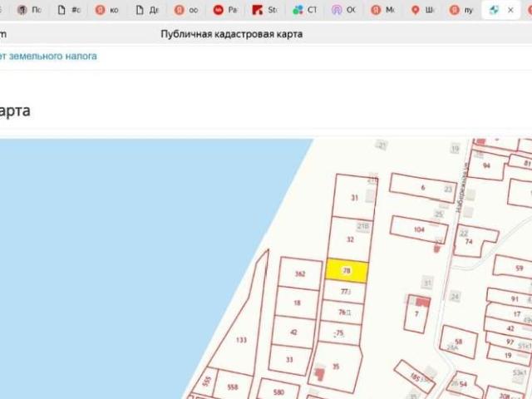Click the page title 'Публичная кадастровая карта'
Image resolution: width=532 pixels, height=399 pixels.
(x=232, y=34)
